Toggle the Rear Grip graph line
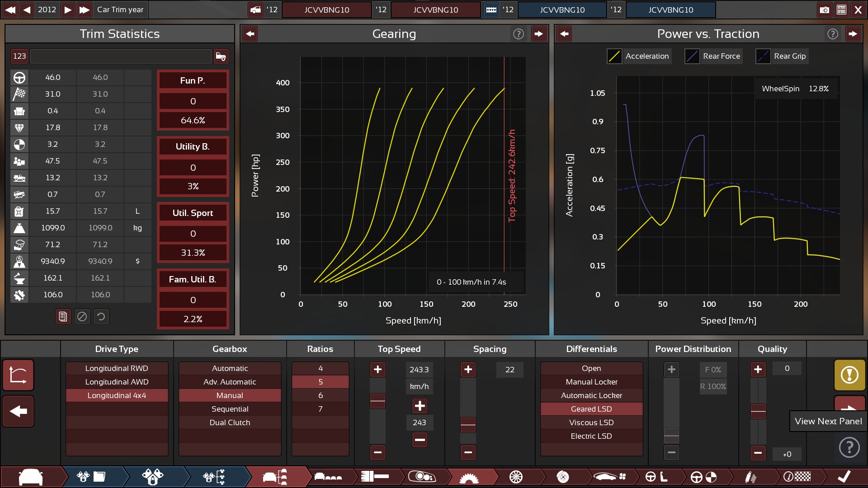 [763, 56]
